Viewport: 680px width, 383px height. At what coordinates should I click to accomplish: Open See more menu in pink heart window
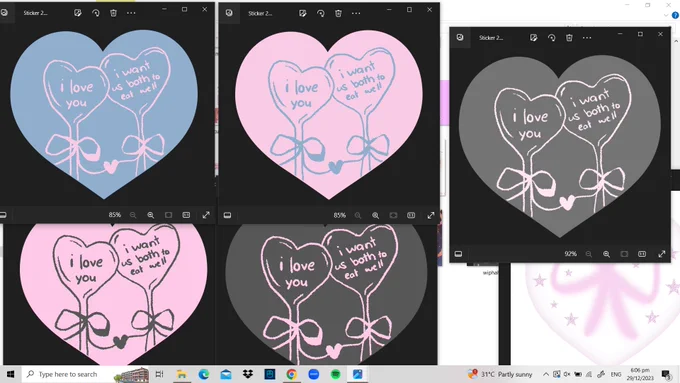[356, 13]
